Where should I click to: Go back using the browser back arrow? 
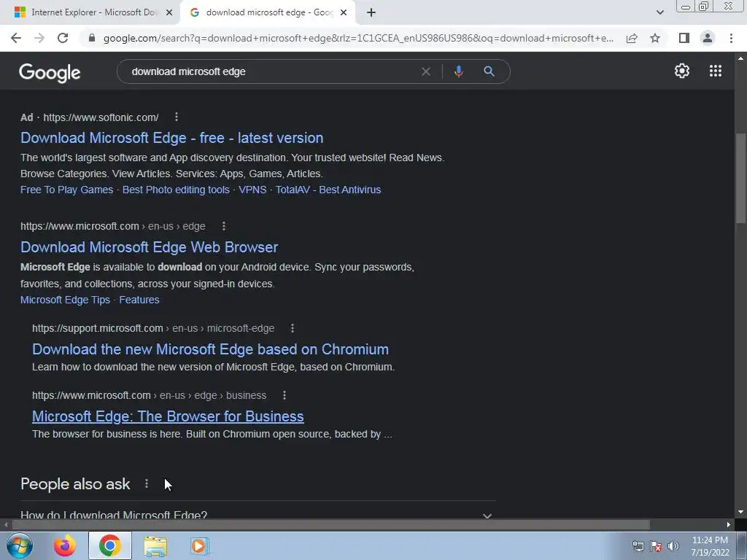click(x=16, y=38)
